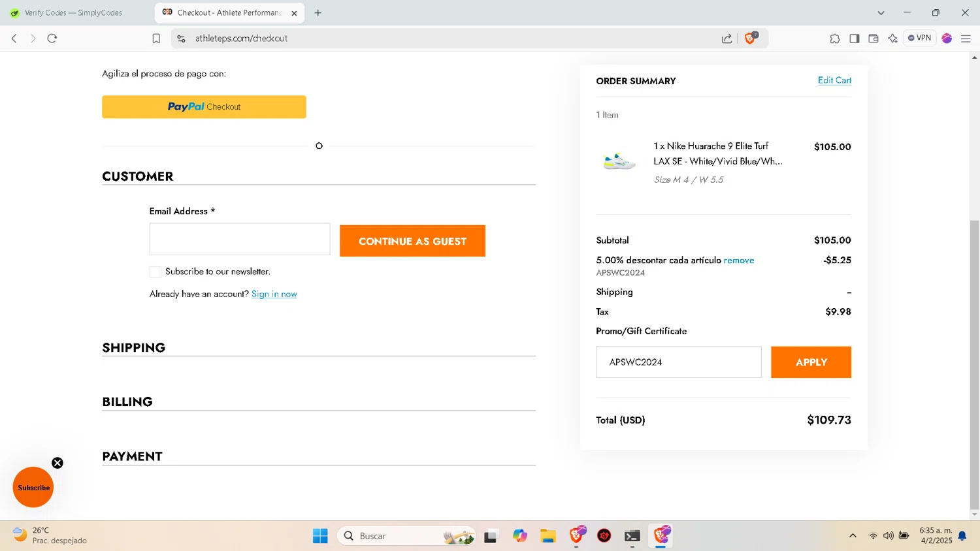Open a new browser tab

(x=318, y=12)
